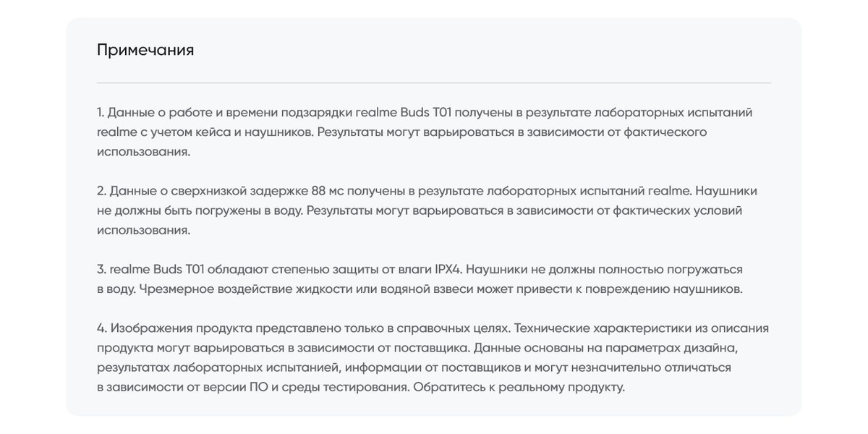Click the divider line under Примечания
868x434 pixels.
(x=434, y=83)
